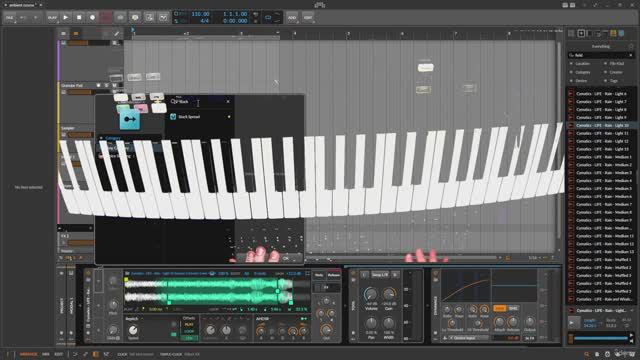Click the 4/4 time signature field

tap(205, 20)
